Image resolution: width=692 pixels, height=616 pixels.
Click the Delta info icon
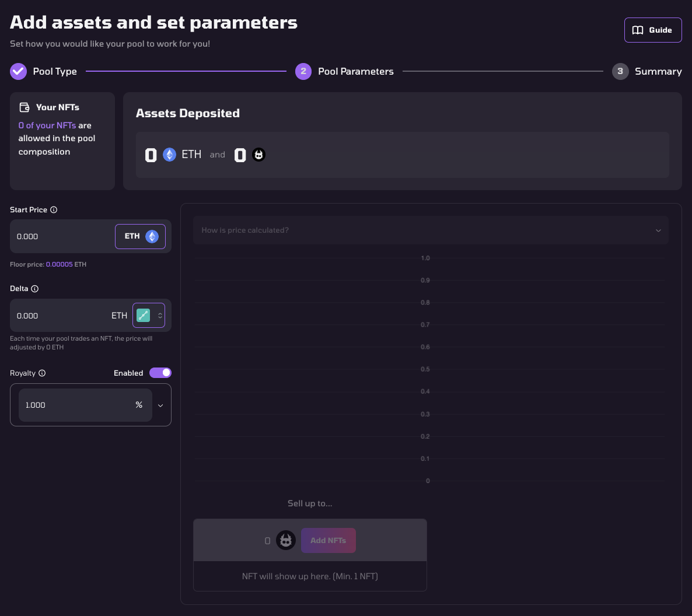[35, 289]
